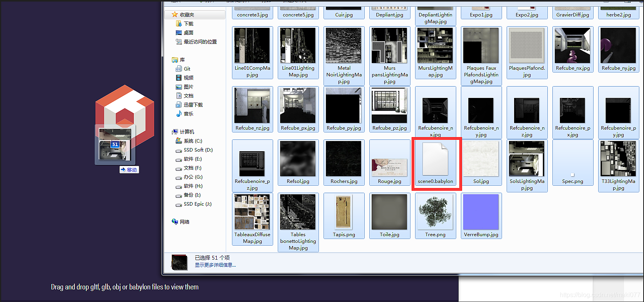Click 显示更多详细信息 link

(215, 265)
